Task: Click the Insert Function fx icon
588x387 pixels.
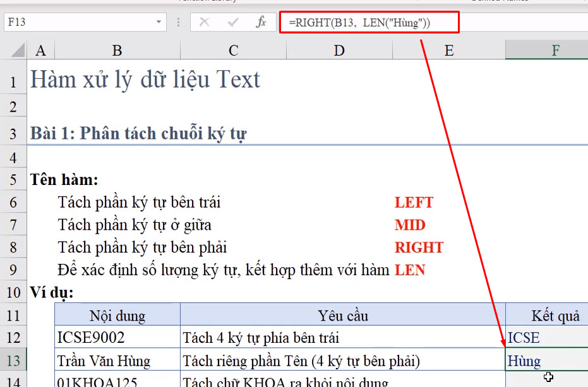Action: pos(262,21)
